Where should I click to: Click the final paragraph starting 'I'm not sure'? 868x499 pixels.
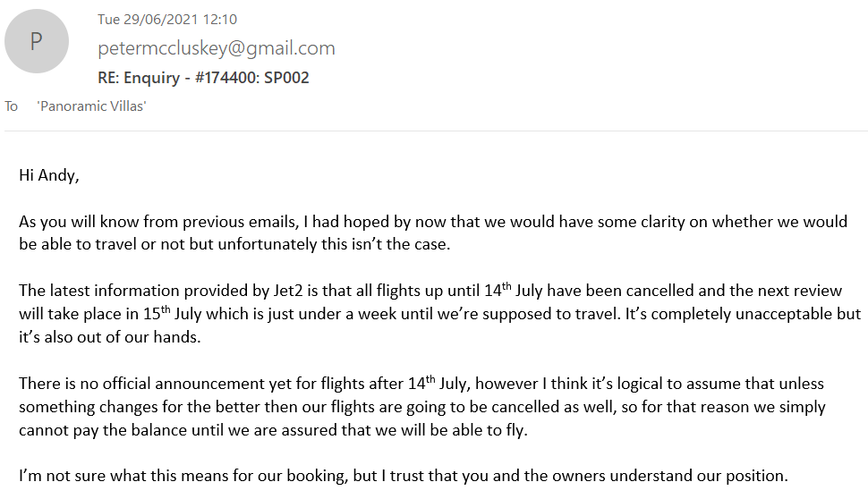pyautogui.click(x=403, y=476)
